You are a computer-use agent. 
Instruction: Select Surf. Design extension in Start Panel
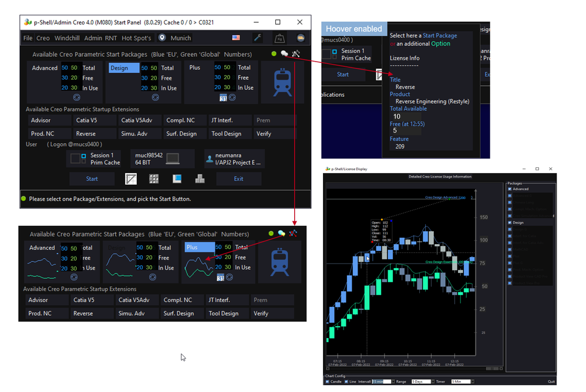pyautogui.click(x=184, y=134)
